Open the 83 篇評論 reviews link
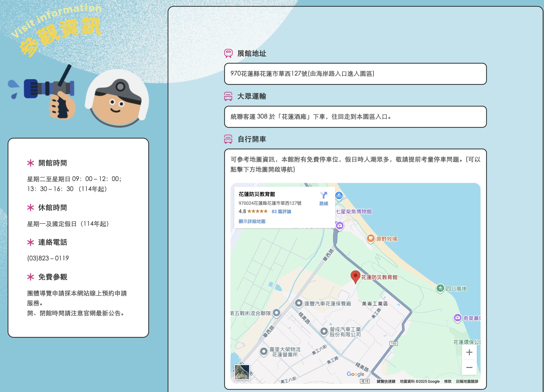The image size is (544, 392). coord(281,212)
